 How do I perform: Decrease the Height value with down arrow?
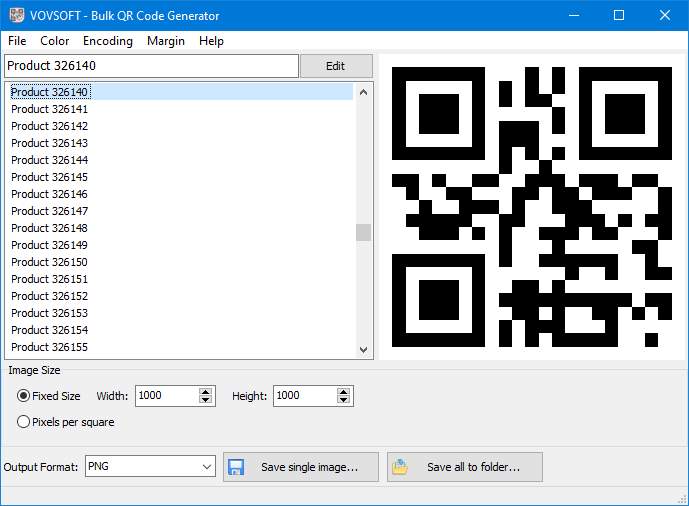click(x=344, y=400)
